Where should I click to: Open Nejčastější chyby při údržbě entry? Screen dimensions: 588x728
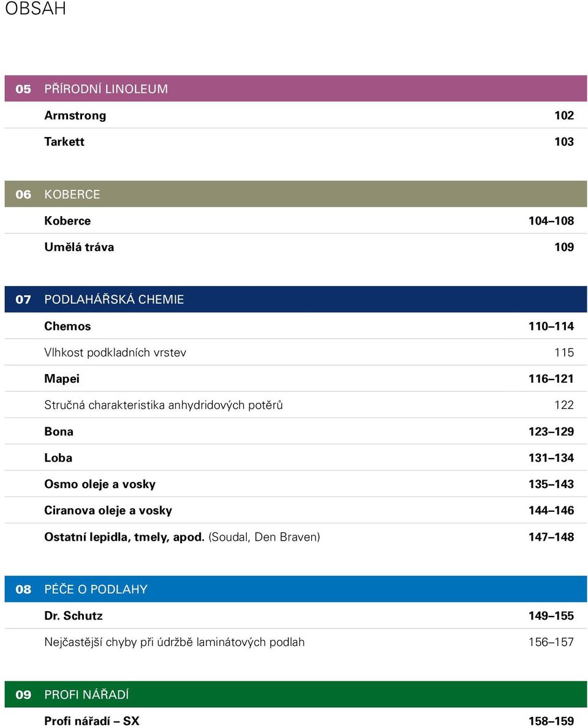pyautogui.click(x=296, y=642)
